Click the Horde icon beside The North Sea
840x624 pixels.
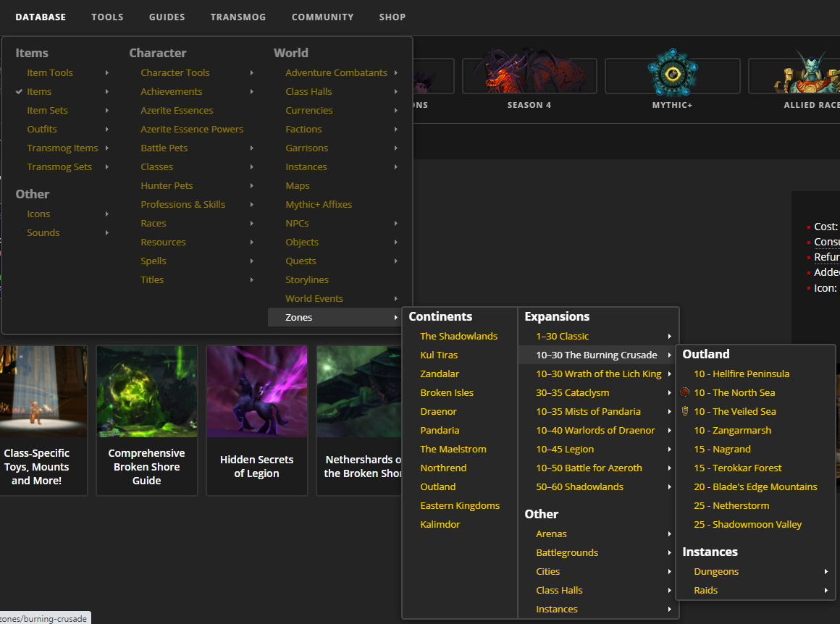(x=685, y=392)
